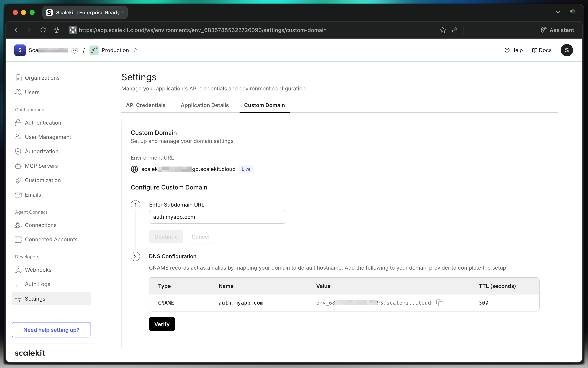Open workspace settings gear icon
This screenshot has height=368, width=588.
click(75, 50)
